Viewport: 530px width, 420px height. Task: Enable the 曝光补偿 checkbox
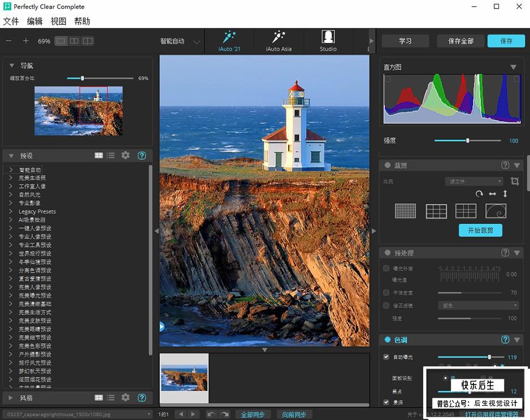tap(386, 268)
